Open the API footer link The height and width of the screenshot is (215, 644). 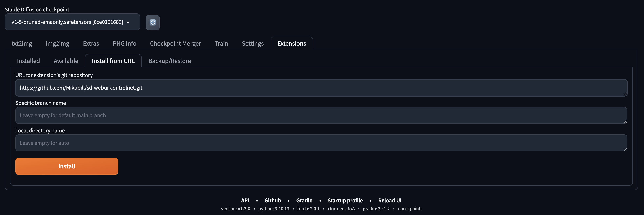245,200
